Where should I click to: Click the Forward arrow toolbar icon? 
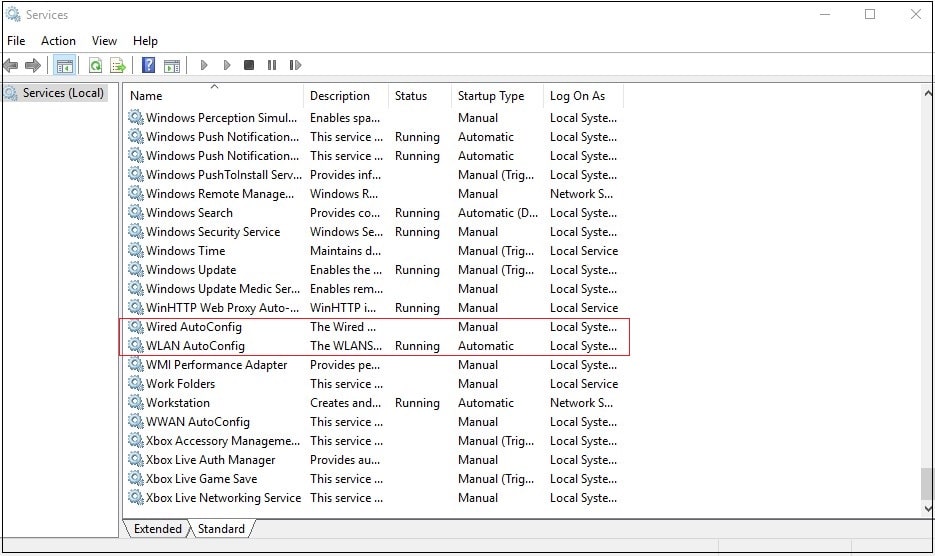pyautogui.click(x=33, y=65)
